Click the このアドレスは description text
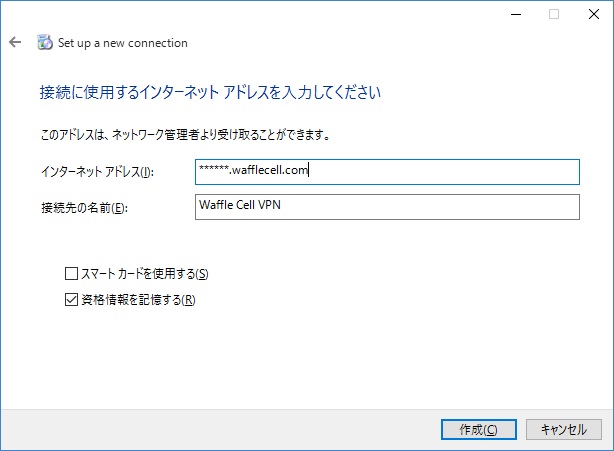The image size is (614, 451). pyautogui.click(x=186, y=135)
